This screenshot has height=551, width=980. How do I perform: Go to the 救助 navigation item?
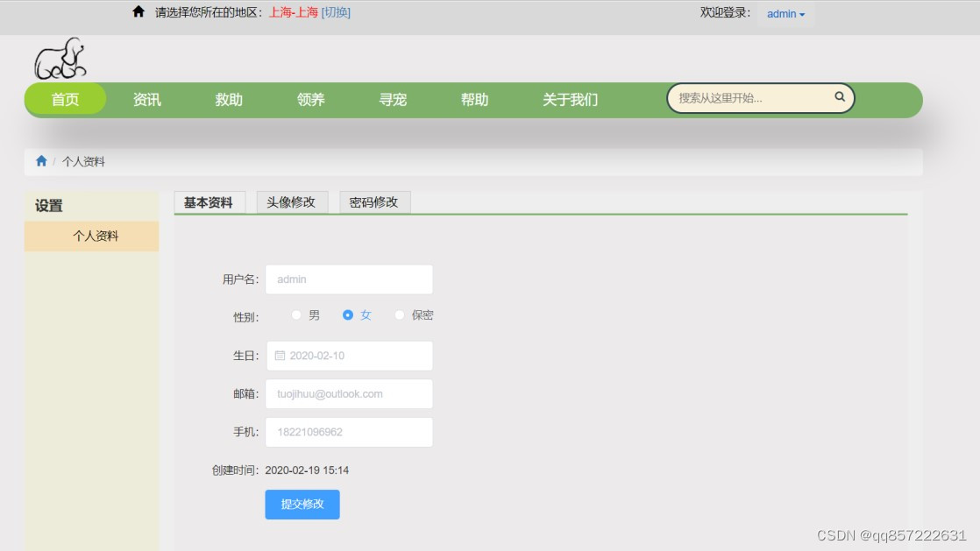[229, 99]
